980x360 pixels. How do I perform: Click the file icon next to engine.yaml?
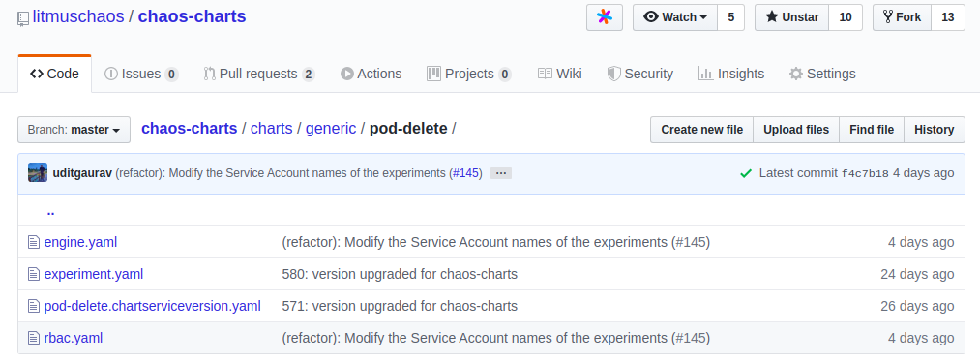point(34,242)
